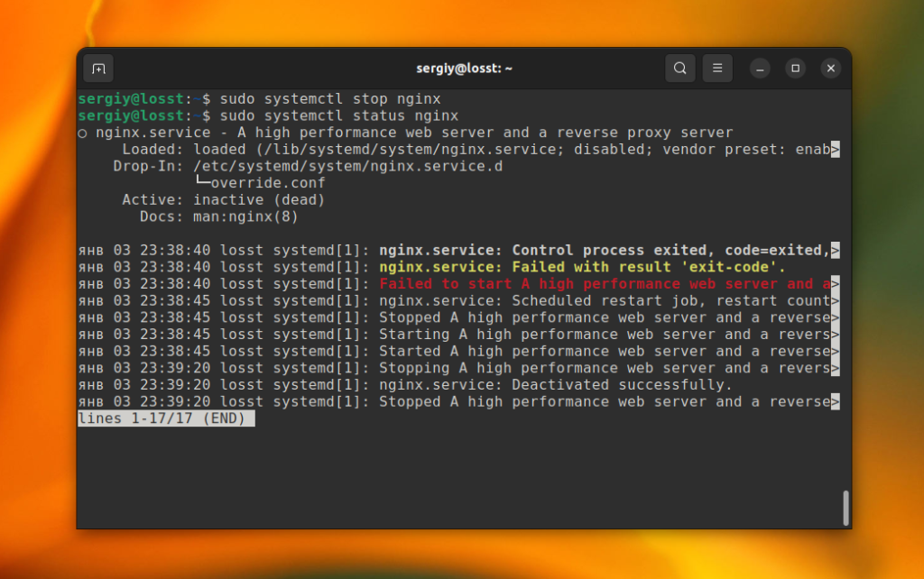Close the terminal window
924x579 pixels.
831,69
